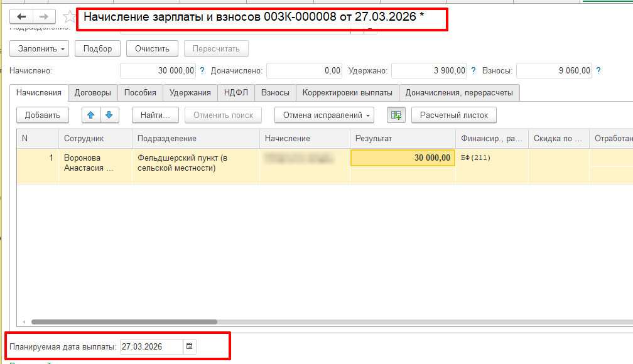The width and height of the screenshot is (633, 364).
Task: Click the question mark next to Начислено
Action: [202, 71]
